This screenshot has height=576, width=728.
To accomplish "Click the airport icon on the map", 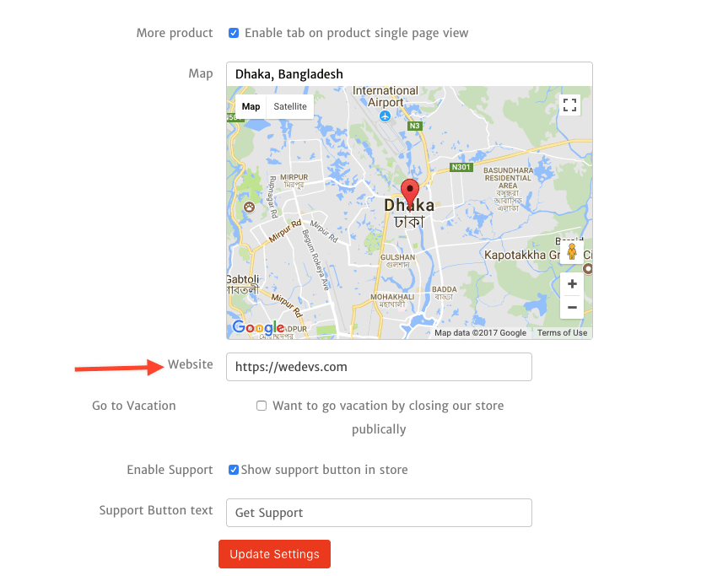I will (385, 116).
